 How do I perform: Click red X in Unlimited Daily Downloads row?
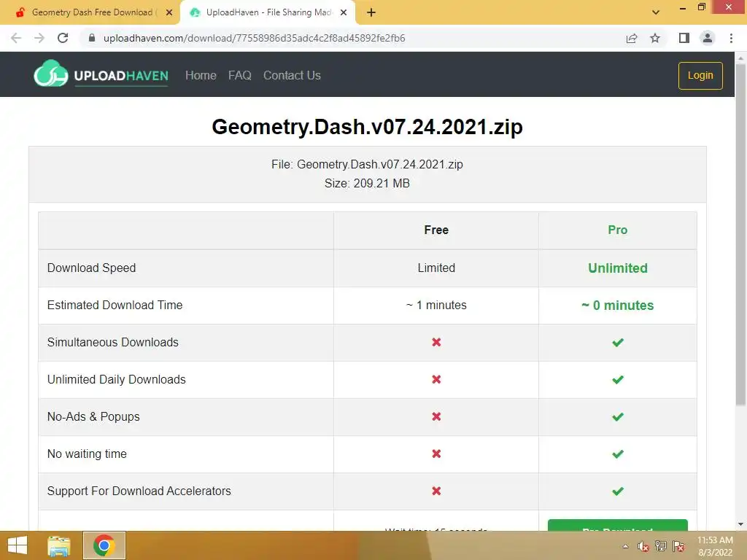[x=436, y=379]
